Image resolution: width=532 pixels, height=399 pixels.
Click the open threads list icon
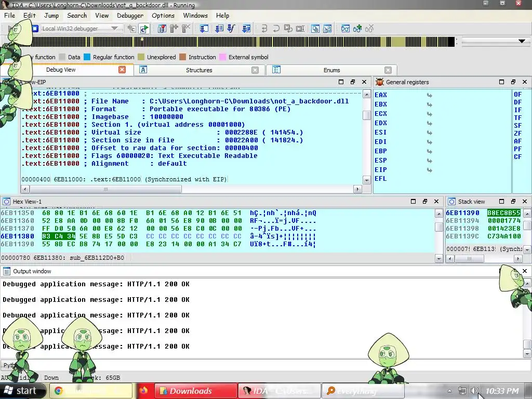[x=219, y=29]
